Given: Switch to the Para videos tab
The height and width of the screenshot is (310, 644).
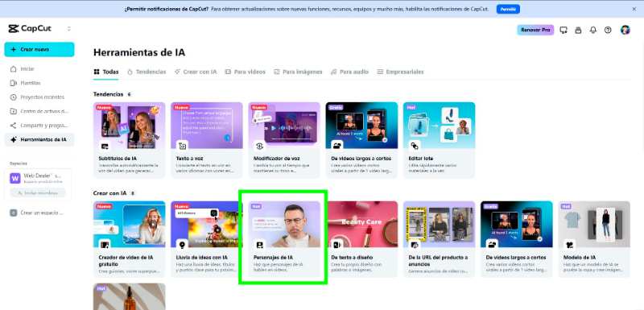Looking at the screenshot, I should tap(246, 72).
